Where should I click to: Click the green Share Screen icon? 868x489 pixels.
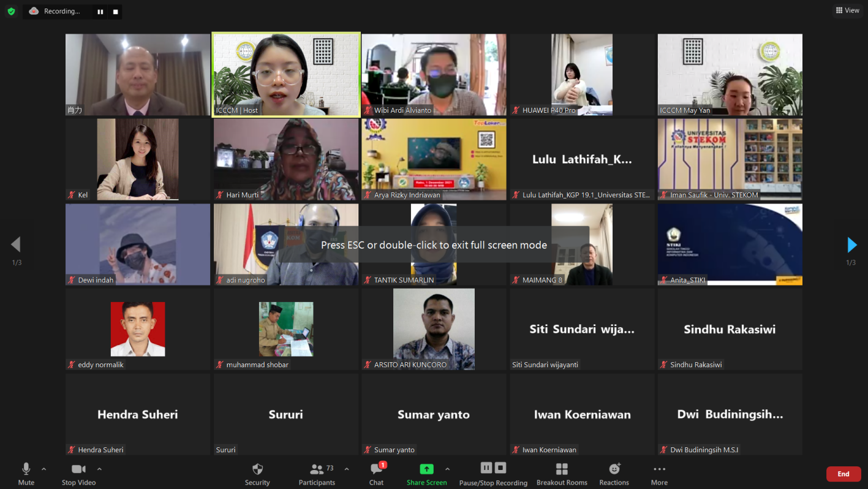(x=426, y=469)
